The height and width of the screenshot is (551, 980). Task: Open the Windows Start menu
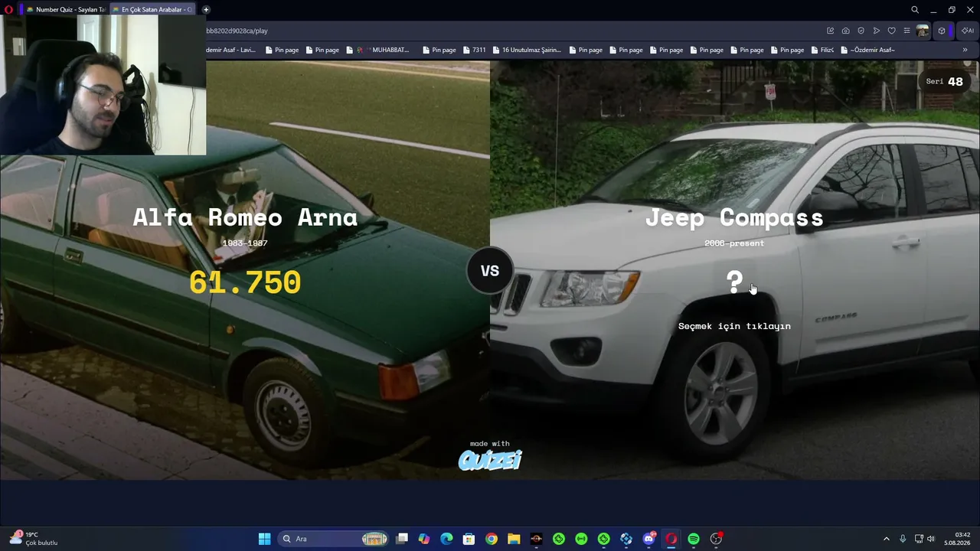point(264,539)
